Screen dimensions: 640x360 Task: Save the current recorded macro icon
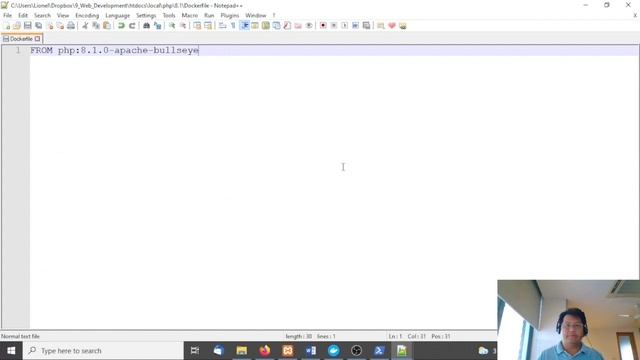point(367,26)
